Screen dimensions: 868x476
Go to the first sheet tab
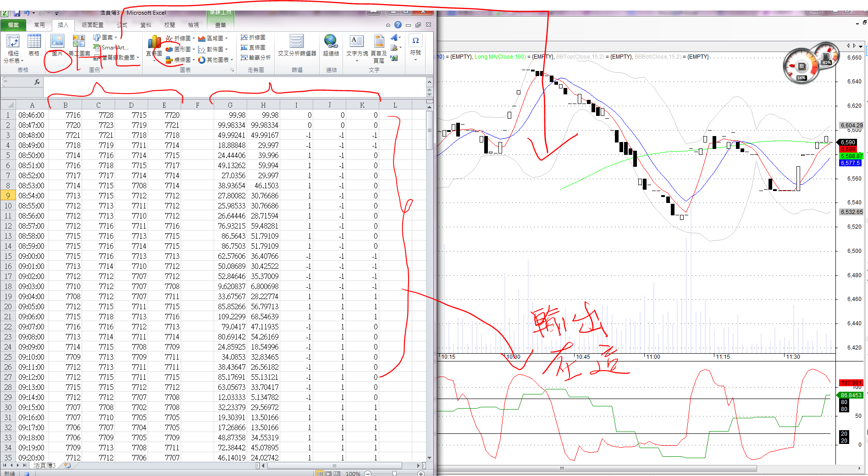pos(5,465)
